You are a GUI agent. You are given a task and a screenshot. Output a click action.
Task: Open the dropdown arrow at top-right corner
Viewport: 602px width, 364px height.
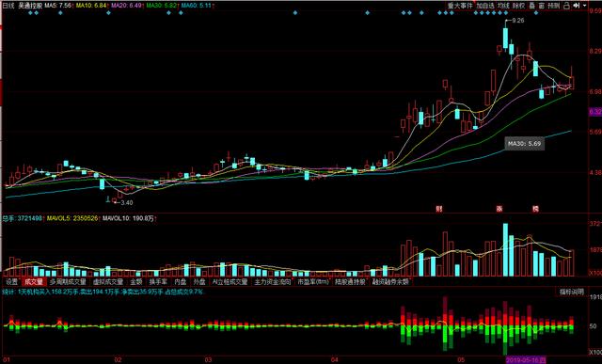coord(585,6)
